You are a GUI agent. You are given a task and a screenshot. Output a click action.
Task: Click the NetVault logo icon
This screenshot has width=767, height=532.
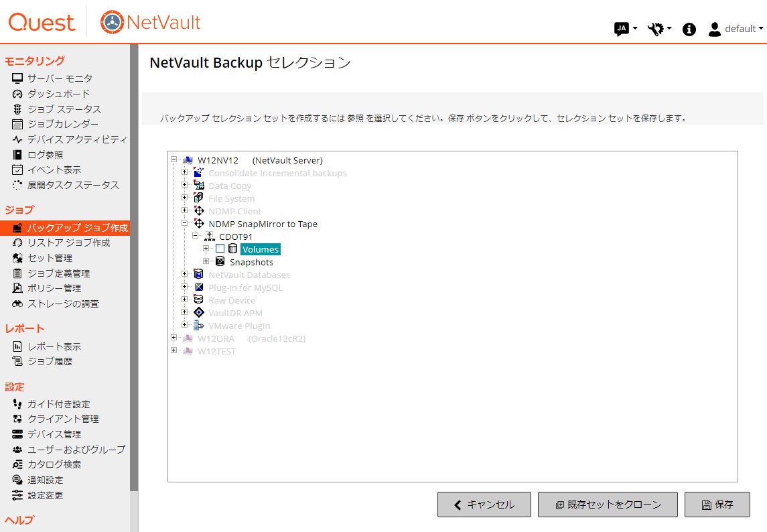(112, 22)
